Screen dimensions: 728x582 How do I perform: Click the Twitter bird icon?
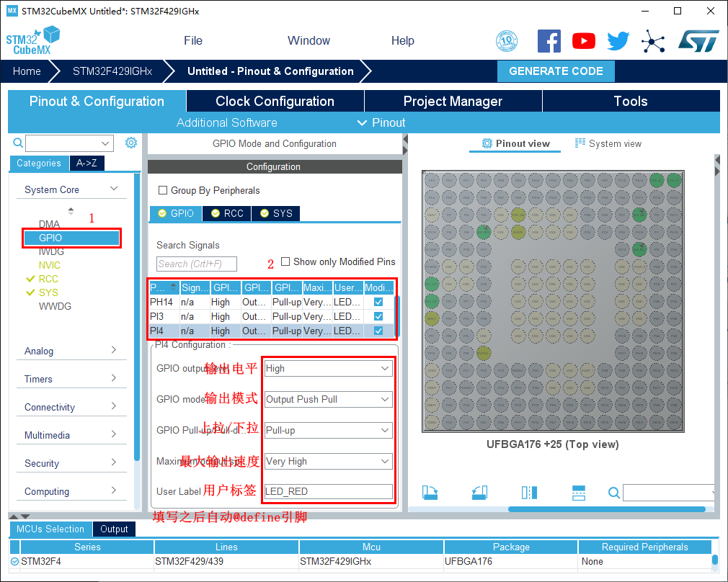click(618, 41)
